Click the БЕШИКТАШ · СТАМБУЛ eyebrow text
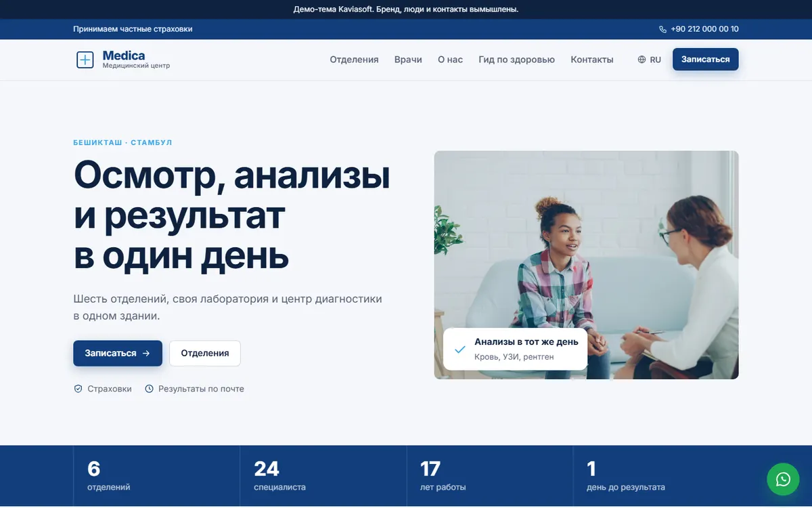The width and height of the screenshot is (812, 508). click(122, 143)
